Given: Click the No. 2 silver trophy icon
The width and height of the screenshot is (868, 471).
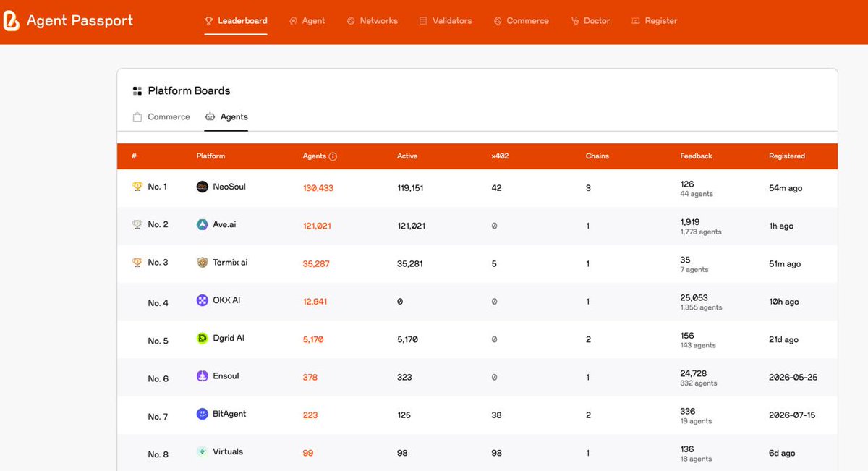Looking at the screenshot, I should point(137,224).
